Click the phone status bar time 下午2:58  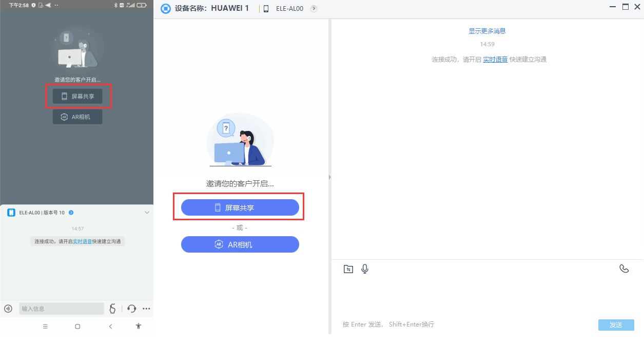tap(18, 5)
